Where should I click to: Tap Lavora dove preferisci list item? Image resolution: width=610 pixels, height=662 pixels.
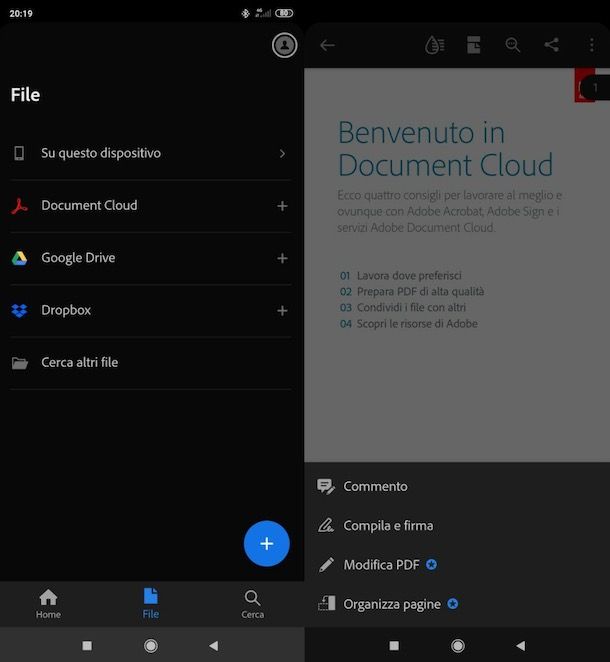pyautogui.click(x=401, y=276)
